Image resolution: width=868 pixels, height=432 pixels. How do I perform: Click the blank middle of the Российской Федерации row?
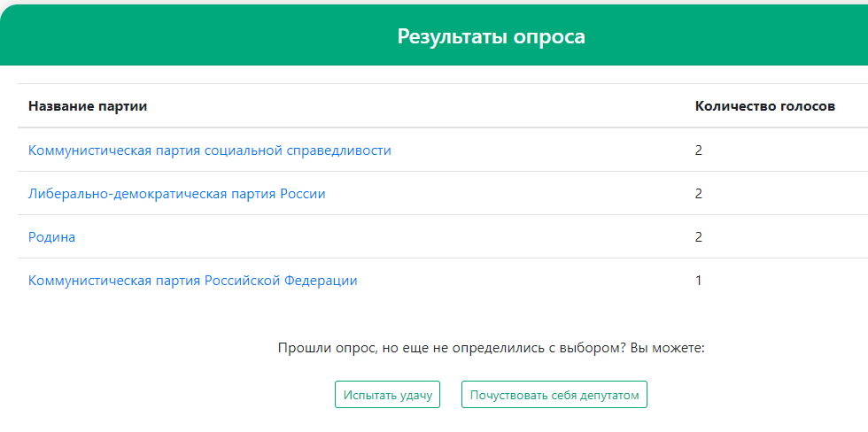point(526,281)
